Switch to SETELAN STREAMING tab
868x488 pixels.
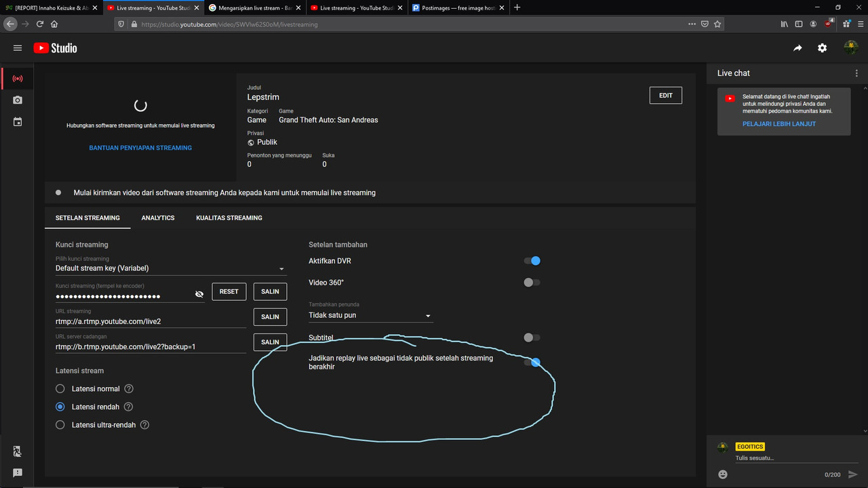(87, 218)
